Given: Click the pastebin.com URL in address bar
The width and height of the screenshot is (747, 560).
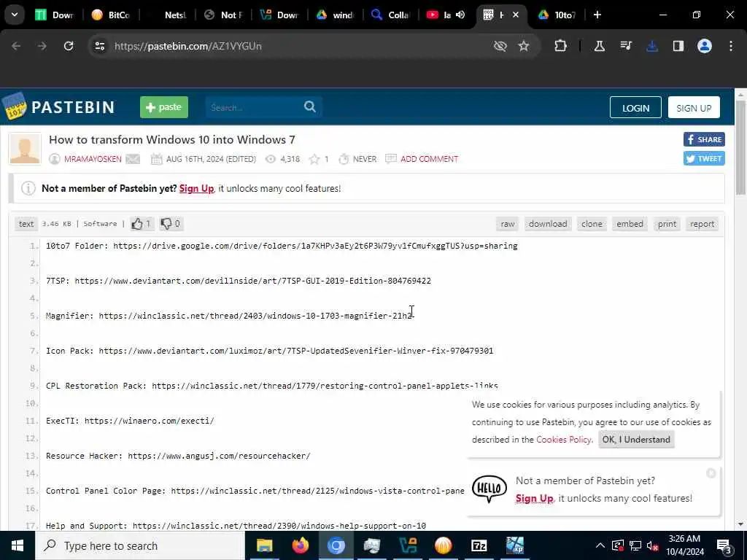Looking at the screenshot, I should pos(187,46).
